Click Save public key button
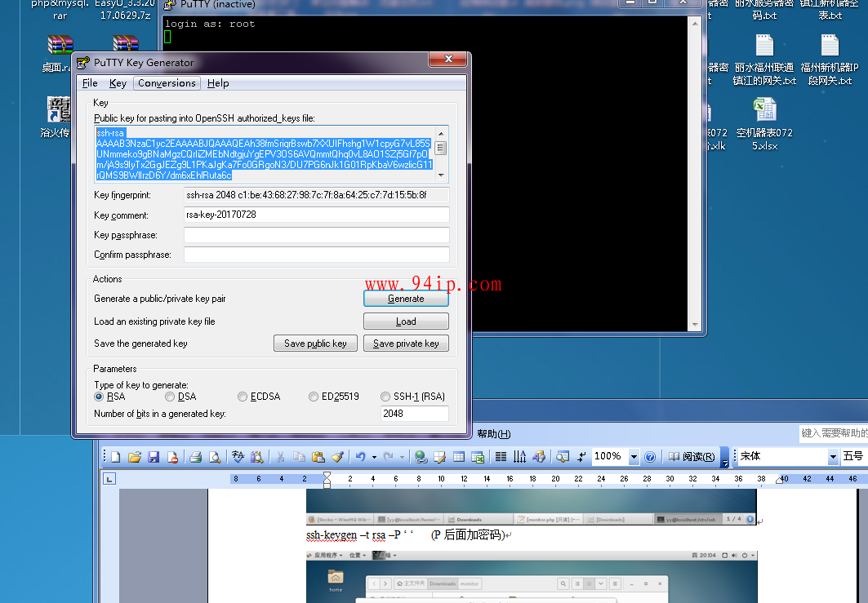 pyautogui.click(x=315, y=344)
